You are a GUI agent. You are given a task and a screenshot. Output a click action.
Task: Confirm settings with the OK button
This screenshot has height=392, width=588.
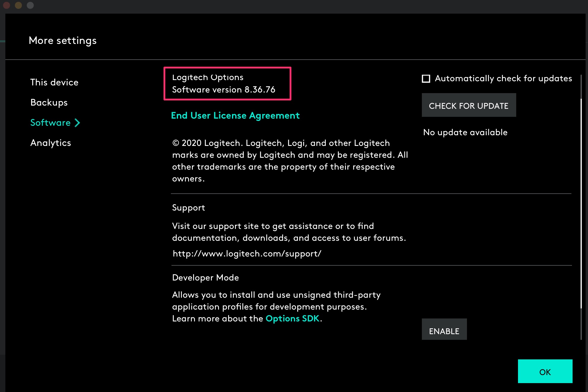(545, 372)
